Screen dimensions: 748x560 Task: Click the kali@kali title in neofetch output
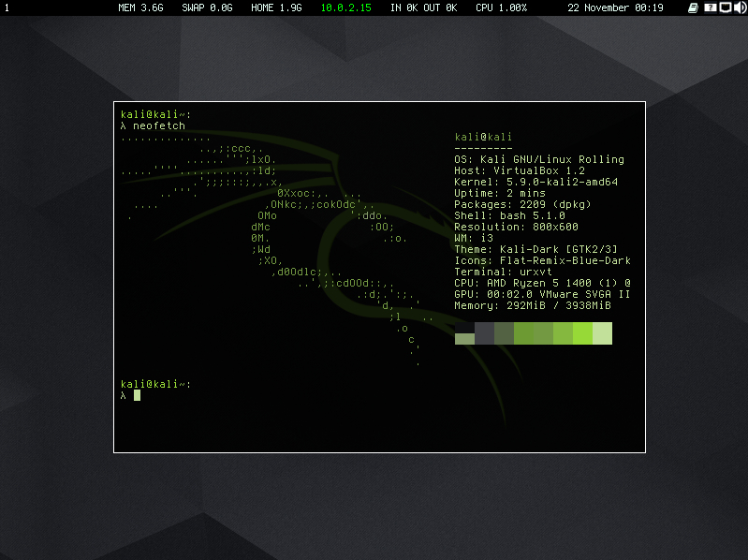point(483,137)
